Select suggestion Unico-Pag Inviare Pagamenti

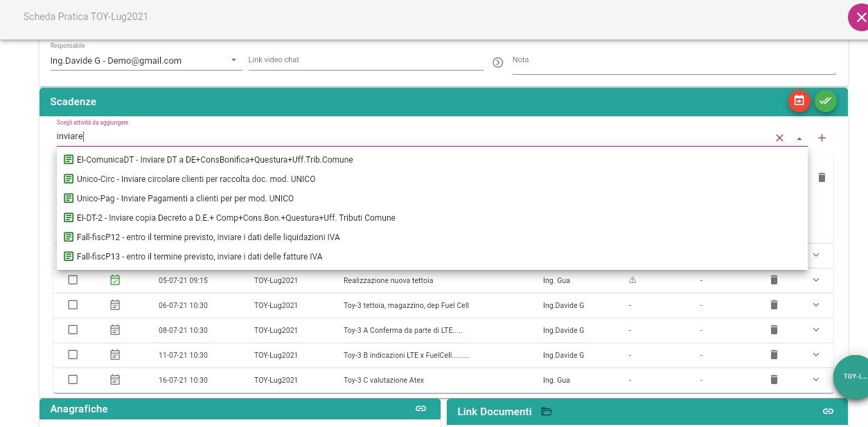pos(432,198)
